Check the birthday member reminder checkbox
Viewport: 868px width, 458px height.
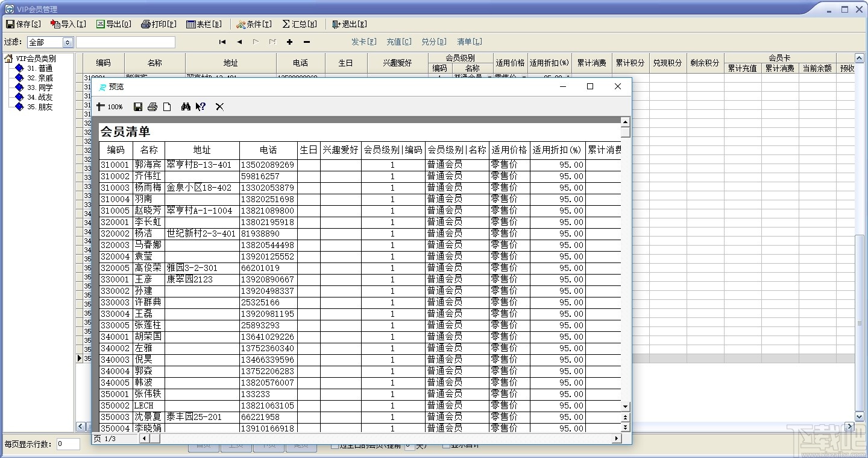pos(333,445)
